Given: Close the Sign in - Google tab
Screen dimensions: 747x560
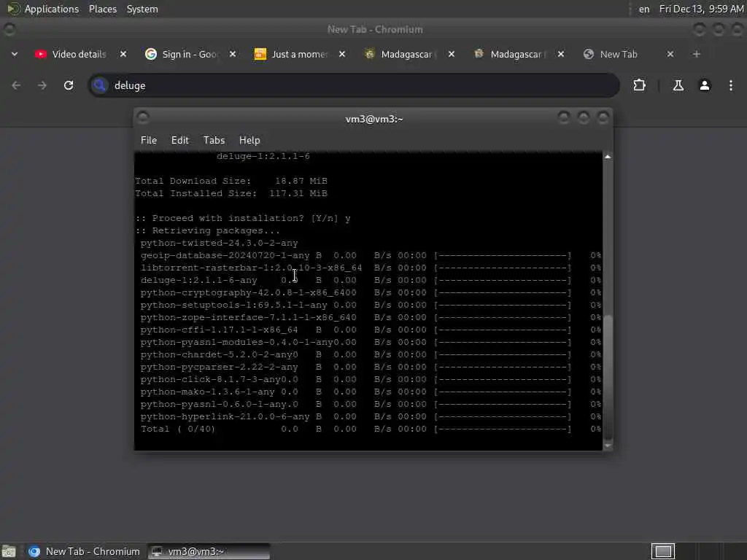Looking at the screenshot, I should tap(233, 54).
